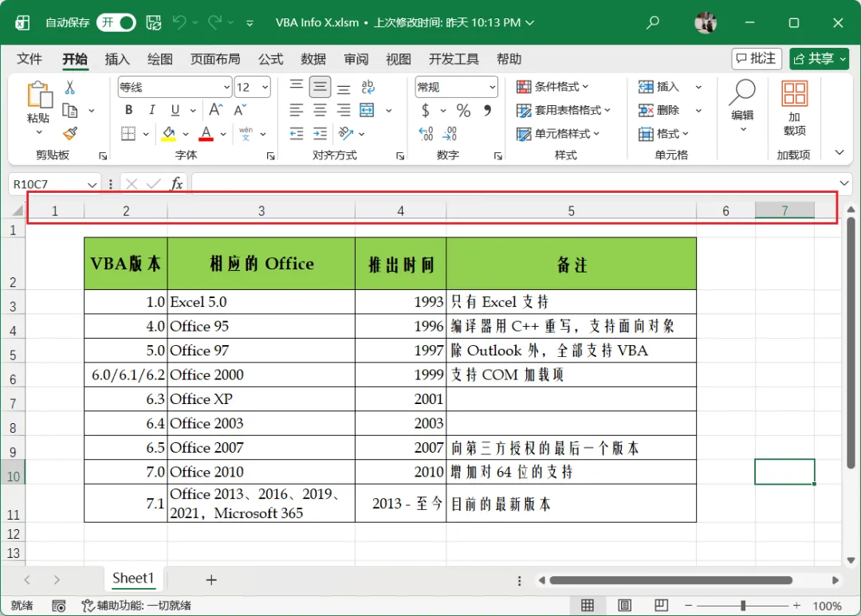
Task: Click the macro record icon in status bar
Action: point(59,606)
